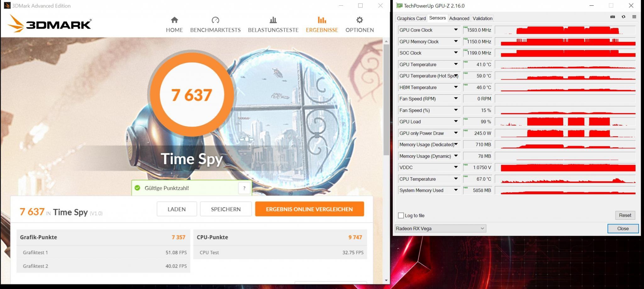Click the 7 637 score circle
Screen dimensions: 644x289
click(x=192, y=94)
